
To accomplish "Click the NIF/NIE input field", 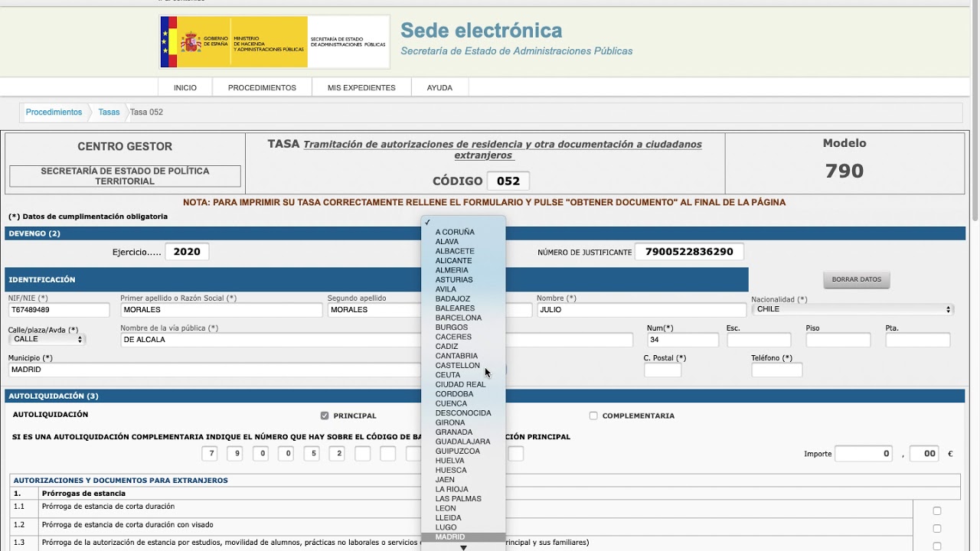I will click(x=59, y=310).
